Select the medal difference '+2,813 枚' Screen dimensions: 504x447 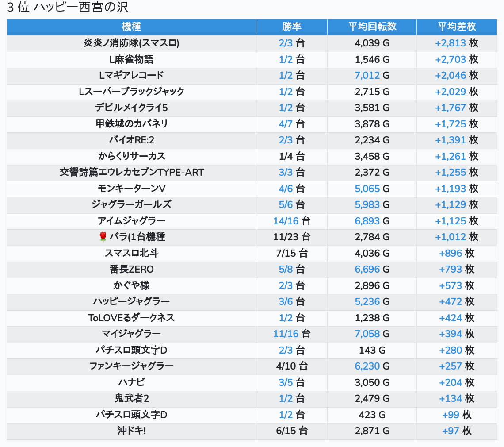(x=457, y=43)
